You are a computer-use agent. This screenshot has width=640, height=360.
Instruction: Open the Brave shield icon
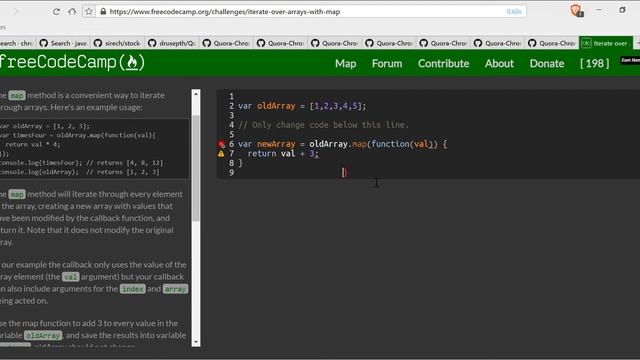576,10
